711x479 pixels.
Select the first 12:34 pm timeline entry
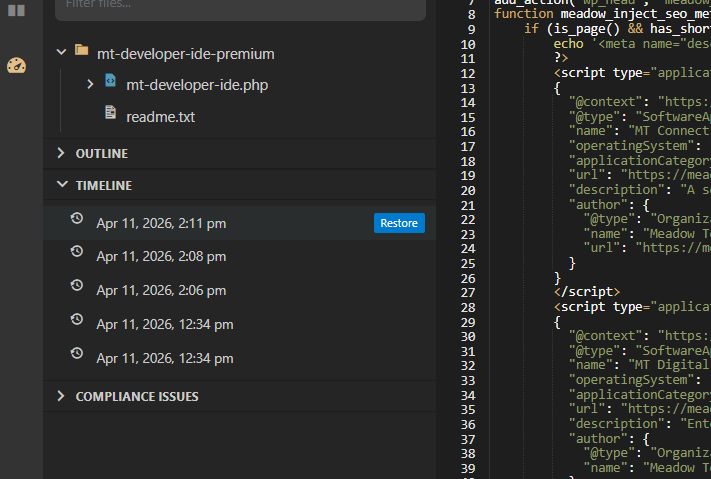239,324
